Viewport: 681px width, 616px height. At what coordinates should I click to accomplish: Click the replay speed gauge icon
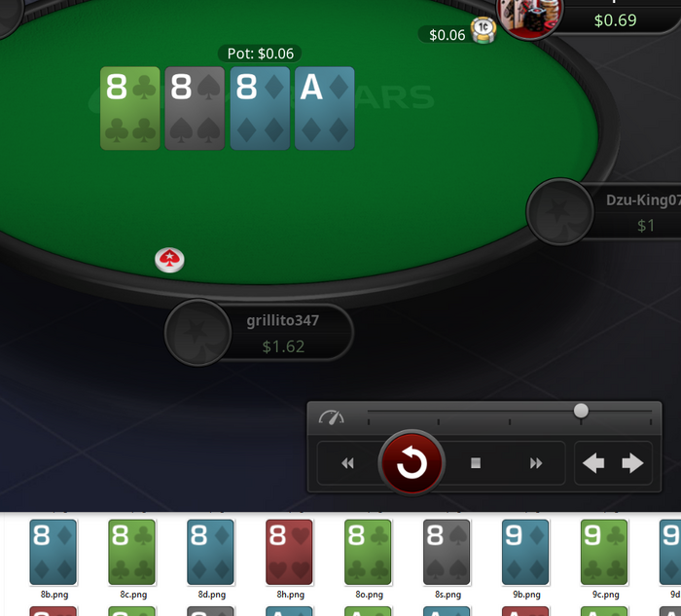pos(332,417)
